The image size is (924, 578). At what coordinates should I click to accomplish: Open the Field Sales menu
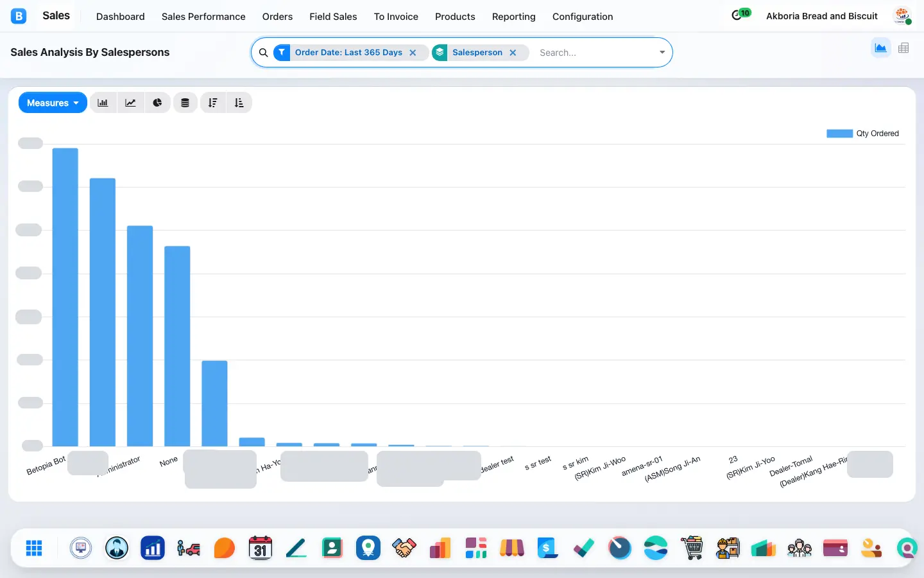coord(333,17)
